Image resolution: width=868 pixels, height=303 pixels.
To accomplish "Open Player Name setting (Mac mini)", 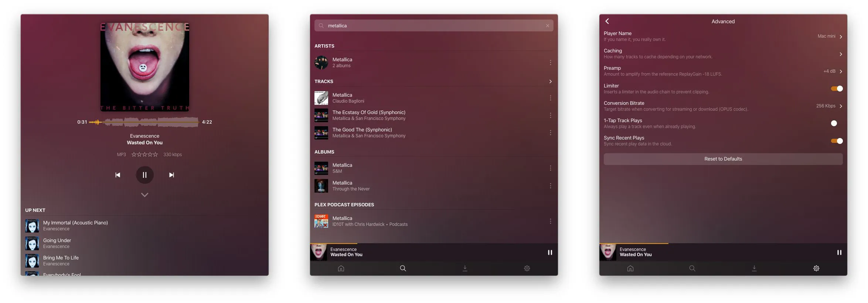I will (723, 36).
